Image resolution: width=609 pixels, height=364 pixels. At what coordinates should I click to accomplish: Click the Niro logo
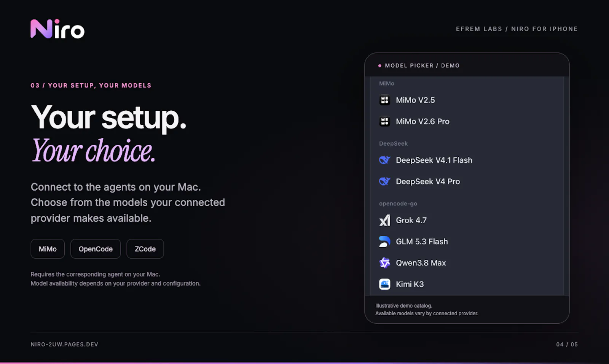[57, 29]
